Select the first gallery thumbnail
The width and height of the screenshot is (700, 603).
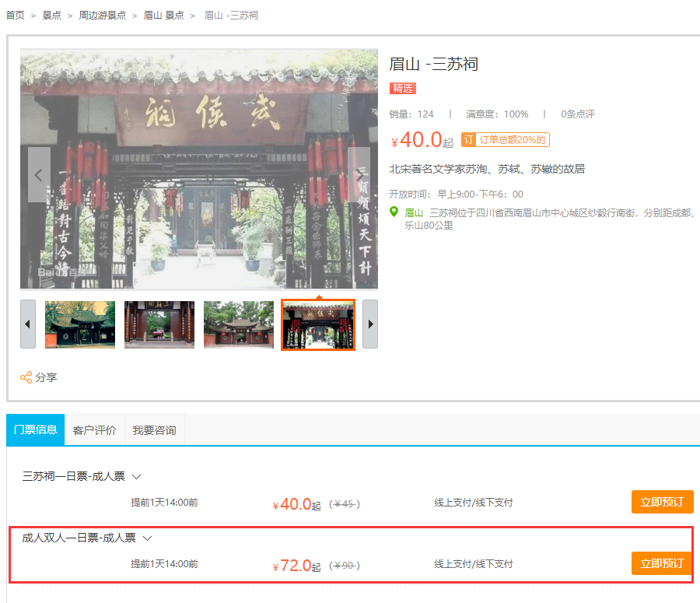[x=80, y=324]
